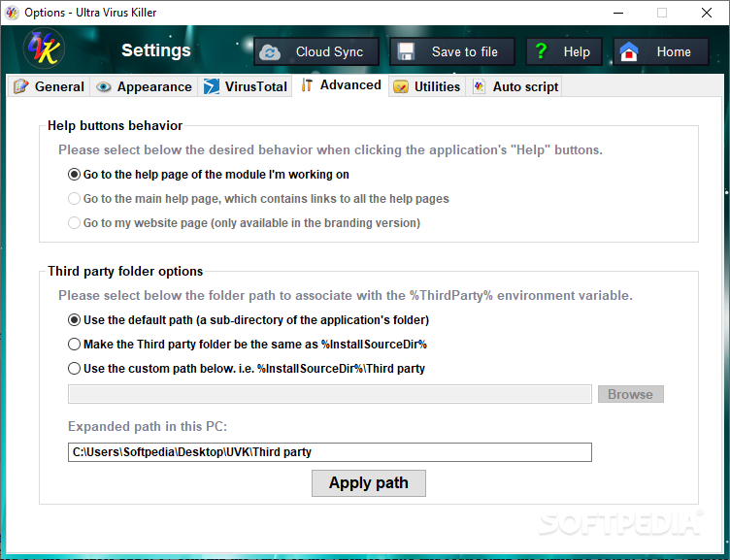This screenshot has width=730, height=560.
Task: Click the Advanced tab tools icon
Action: point(307,85)
